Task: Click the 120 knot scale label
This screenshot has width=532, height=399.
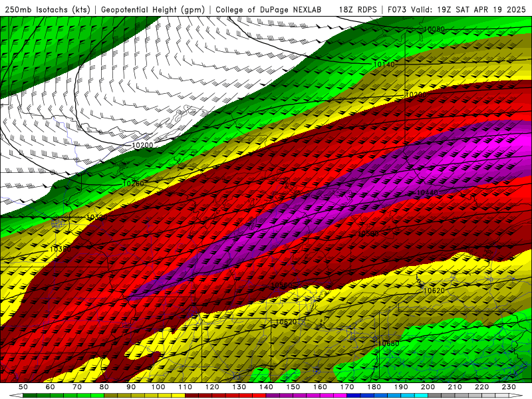Action: 212,387
